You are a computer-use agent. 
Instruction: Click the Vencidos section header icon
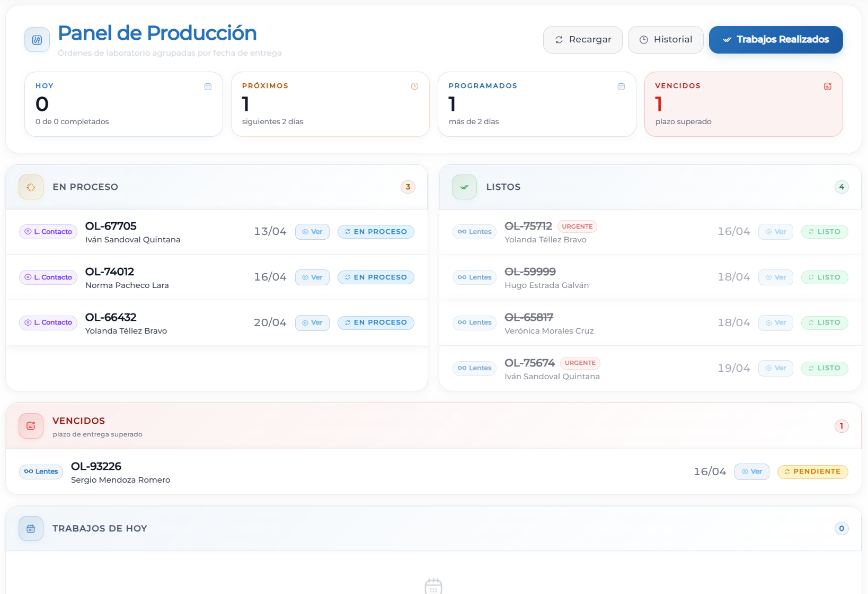click(31, 426)
